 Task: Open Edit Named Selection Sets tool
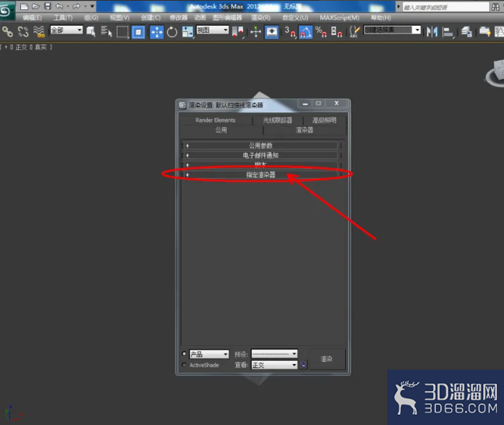(x=354, y=31)
